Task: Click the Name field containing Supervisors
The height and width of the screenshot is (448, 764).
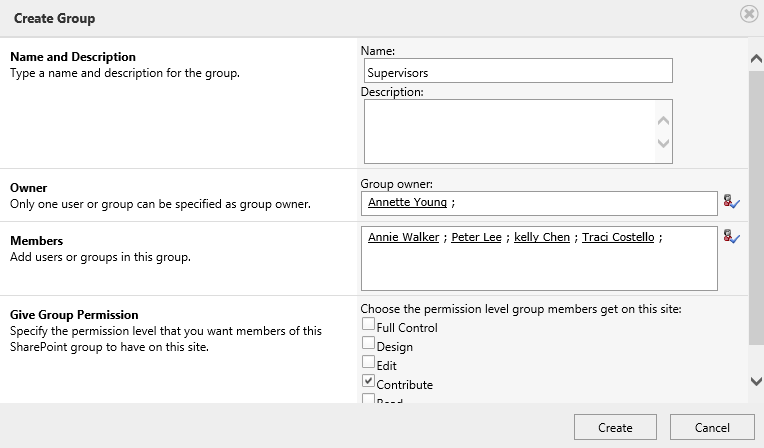Action: click(518, 71)
